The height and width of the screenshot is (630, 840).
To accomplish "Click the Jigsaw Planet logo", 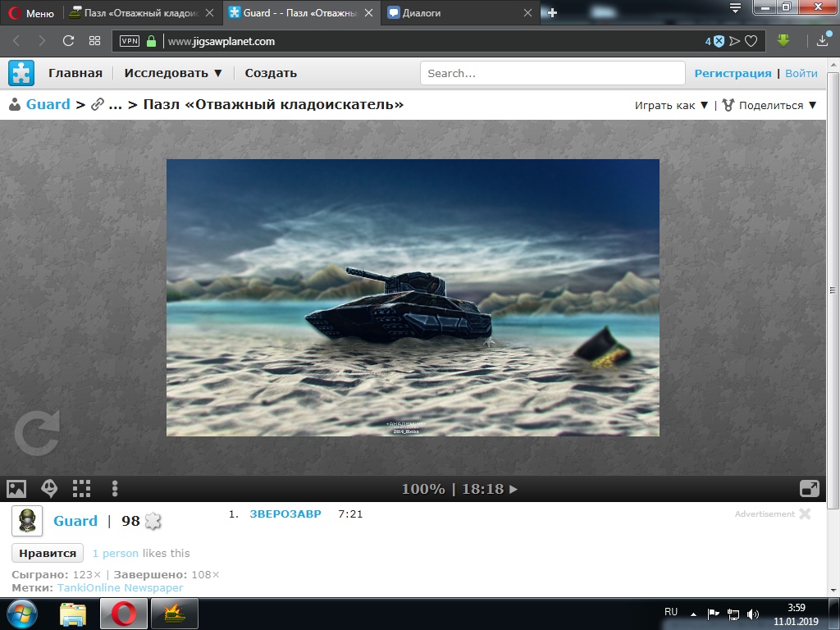I will tap(21, 73).
